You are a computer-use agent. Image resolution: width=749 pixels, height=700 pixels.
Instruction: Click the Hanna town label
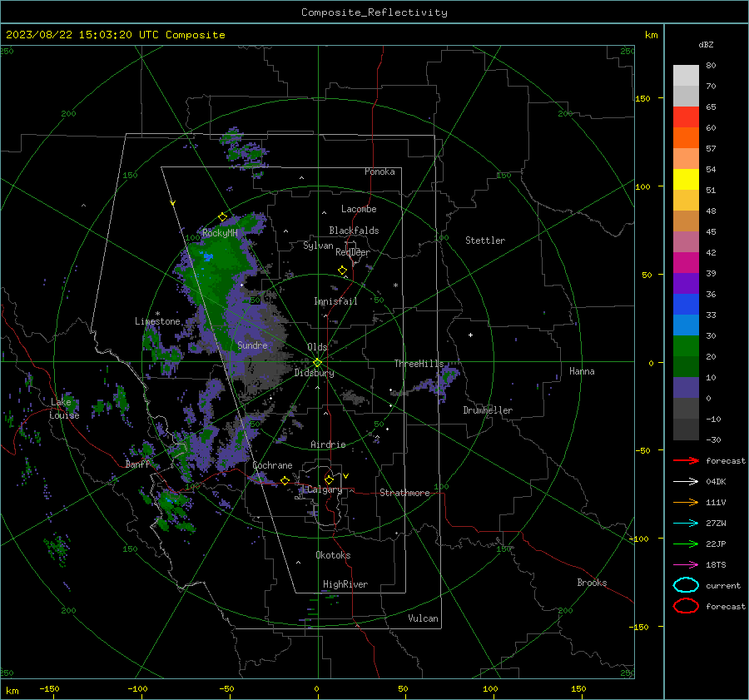pos(582,371)
